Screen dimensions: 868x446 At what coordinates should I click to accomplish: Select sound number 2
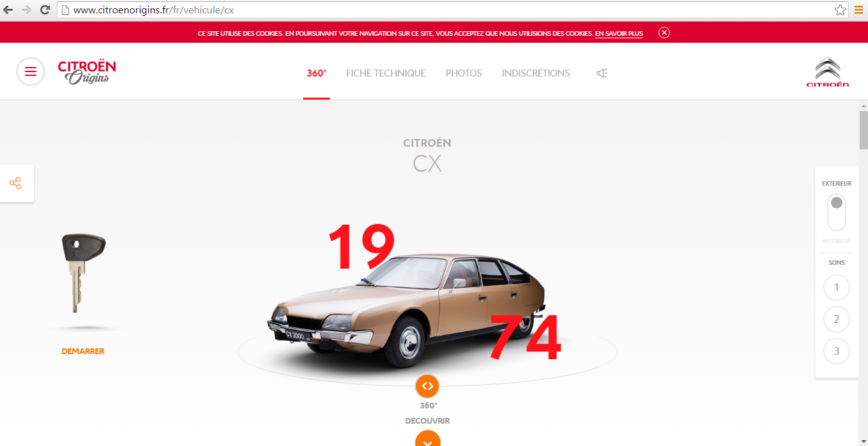click(837, 319)
